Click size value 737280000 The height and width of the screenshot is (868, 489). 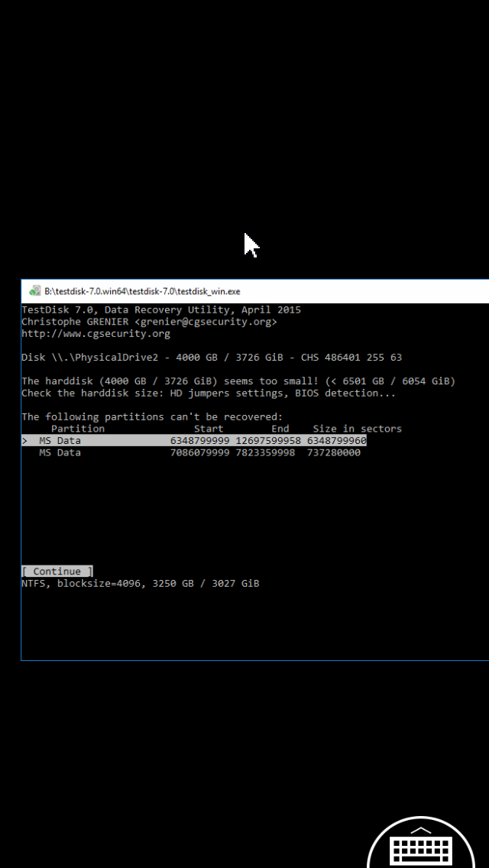tap(334, 453)
